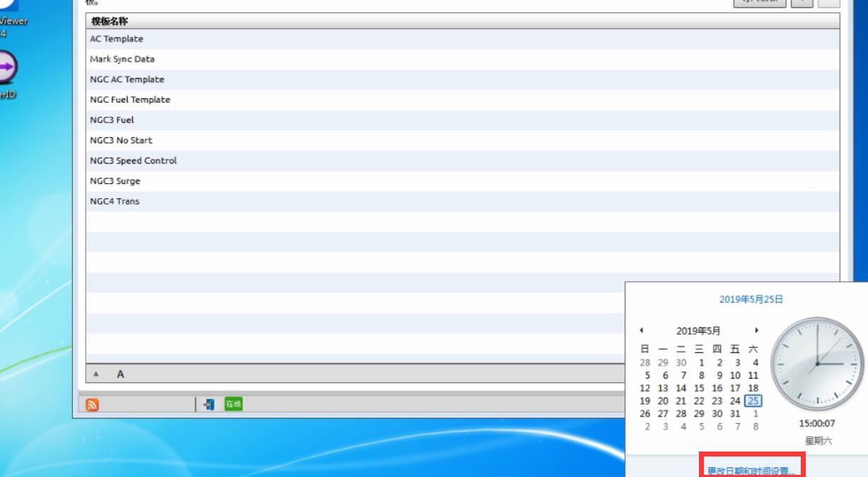
Task: Sort by the 模板名称 column header
Action: point(463,21)
